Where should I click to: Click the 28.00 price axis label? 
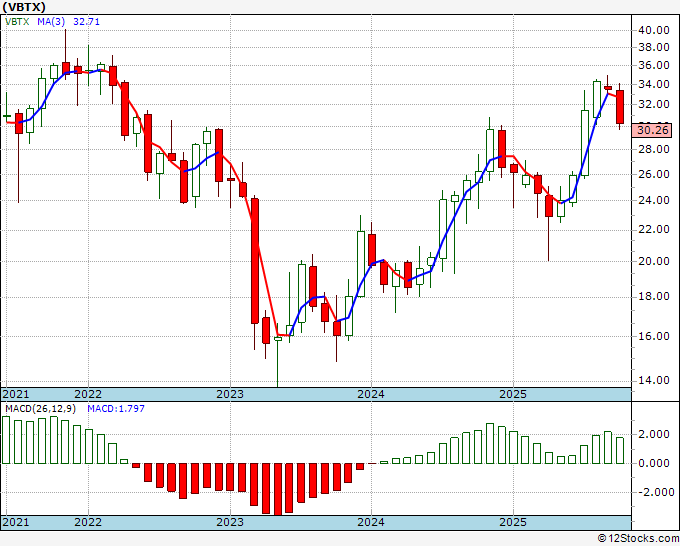[x=654, y=149]
